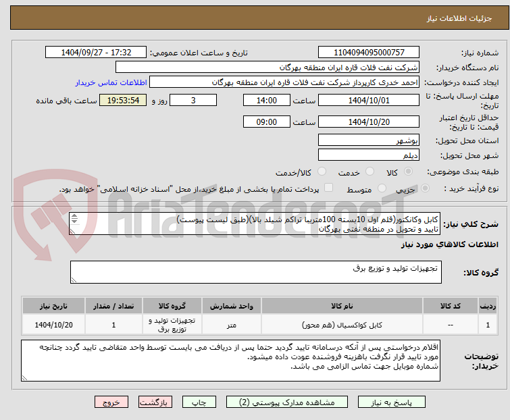This screenshot has height=420, width=510.
Task: Click the announcement date field 1404/09/27 - 17:32
Action: tap(96, 53)
